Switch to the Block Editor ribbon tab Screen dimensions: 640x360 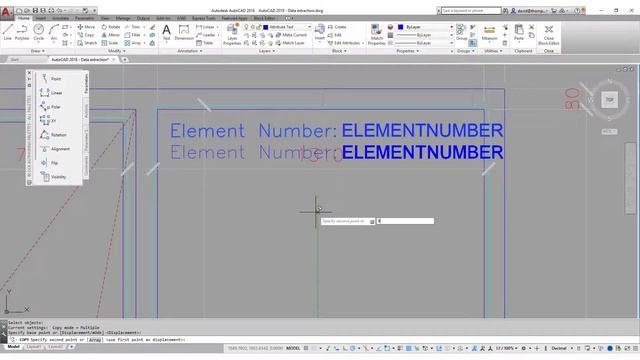click(264, 18)
